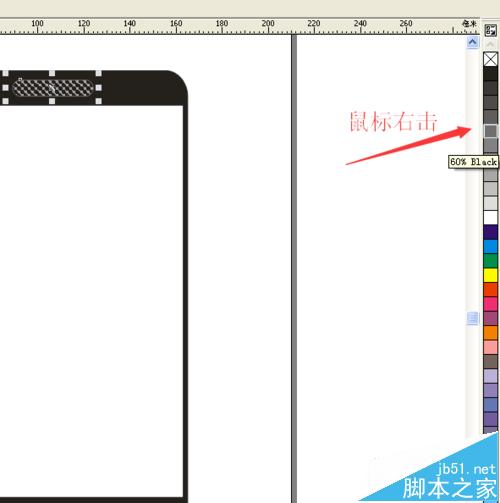Click the 100 mark on the horizontal ruler
This screenshot has width=500, height=503.
click(37, 23)
